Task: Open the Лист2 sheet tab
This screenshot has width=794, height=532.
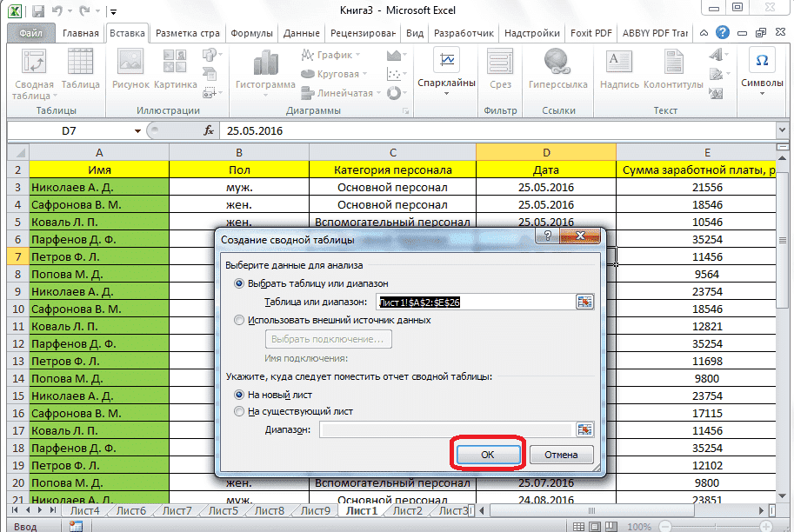Action: pos(406,511)
